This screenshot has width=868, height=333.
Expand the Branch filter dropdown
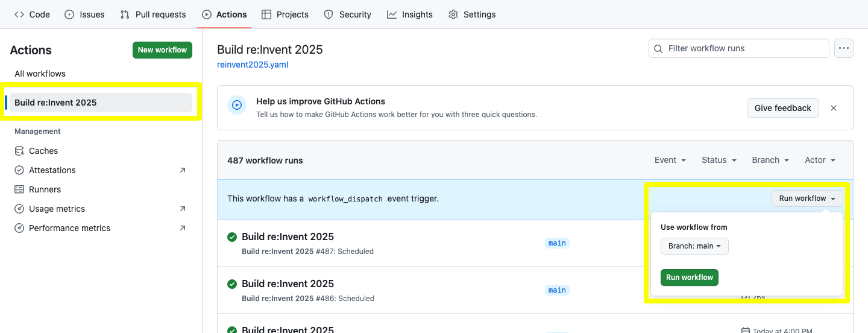click(770, 160)
